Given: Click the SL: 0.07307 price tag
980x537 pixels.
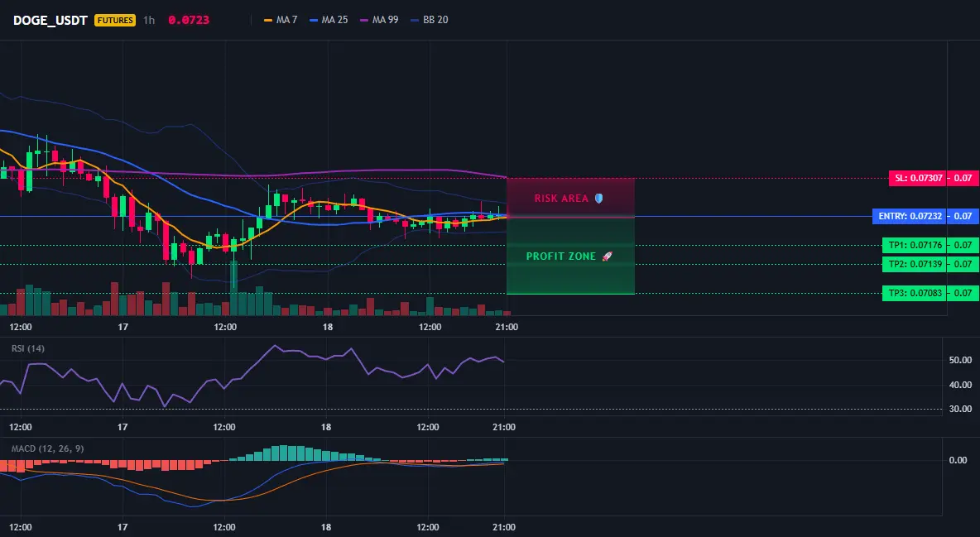Looking at the screenshot, I should tap(917, 178).
